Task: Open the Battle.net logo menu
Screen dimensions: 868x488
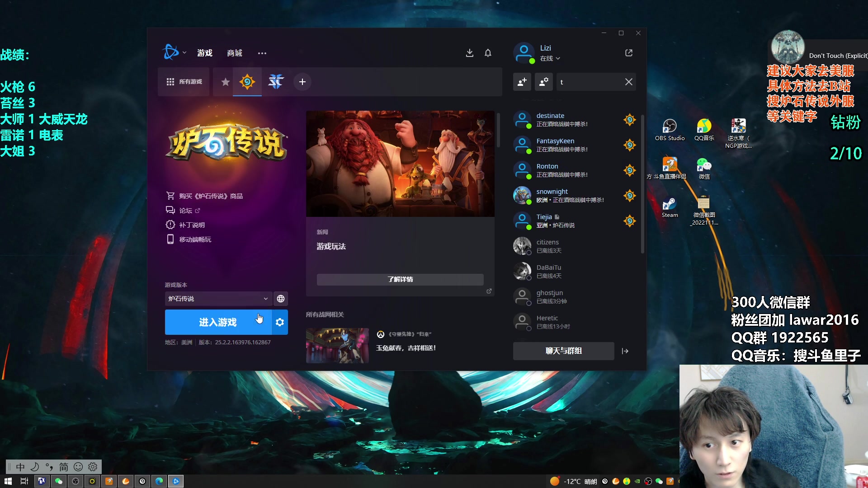Action: [x=174, y=52]
